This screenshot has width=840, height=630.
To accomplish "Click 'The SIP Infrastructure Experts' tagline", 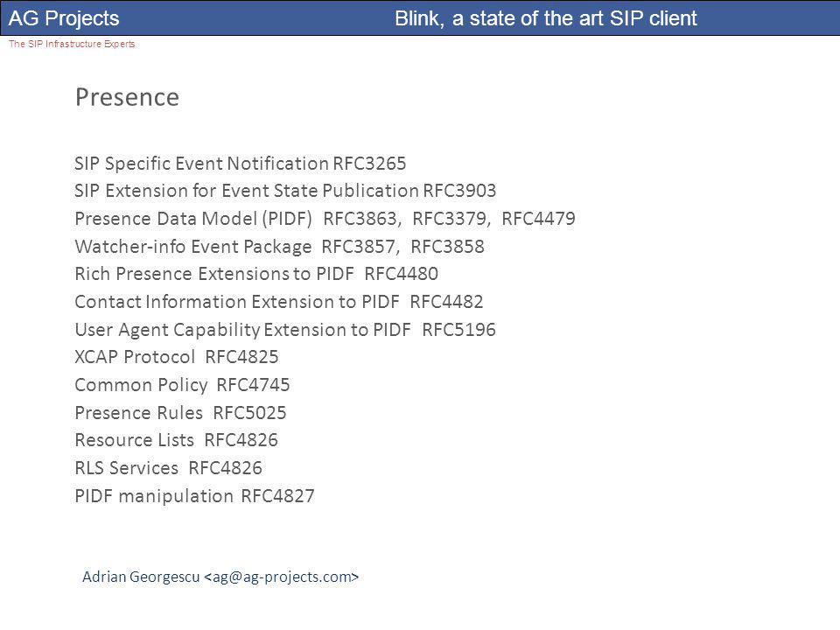I will [71, 44].
